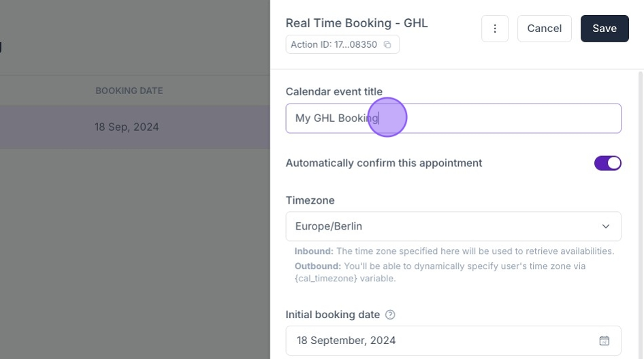The width and height of the screenshot is (644, 359).
Task: Click the Initial booking date label
Action: click(x=332, y=315)
